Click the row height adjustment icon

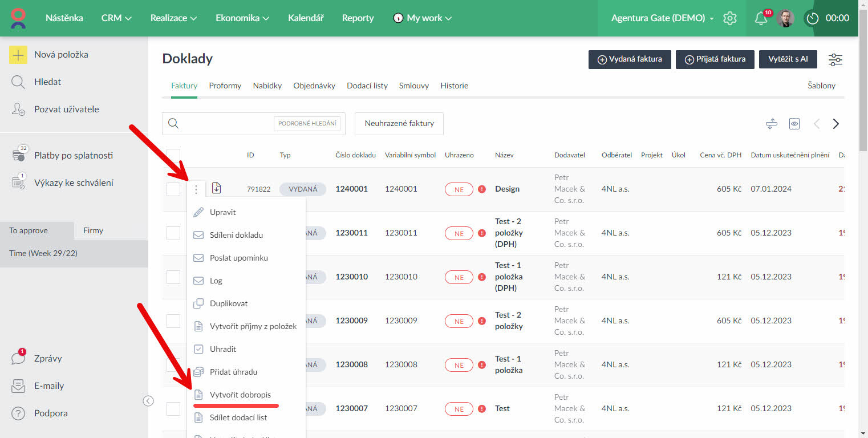click(x=772, y=124)
